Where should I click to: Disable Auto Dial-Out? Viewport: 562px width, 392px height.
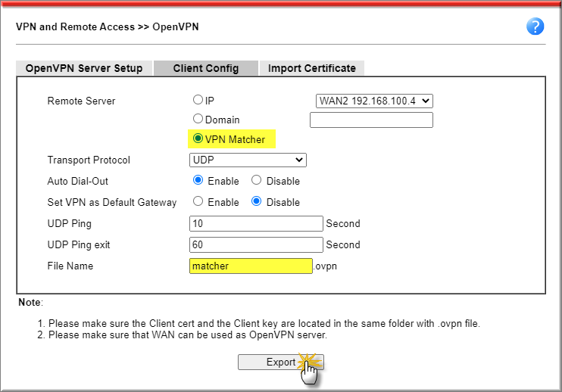click(x=256, y=180)
